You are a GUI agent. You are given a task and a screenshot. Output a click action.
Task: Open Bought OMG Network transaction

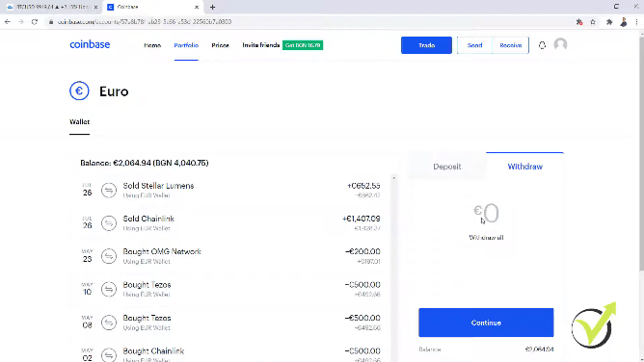(230, 256)
